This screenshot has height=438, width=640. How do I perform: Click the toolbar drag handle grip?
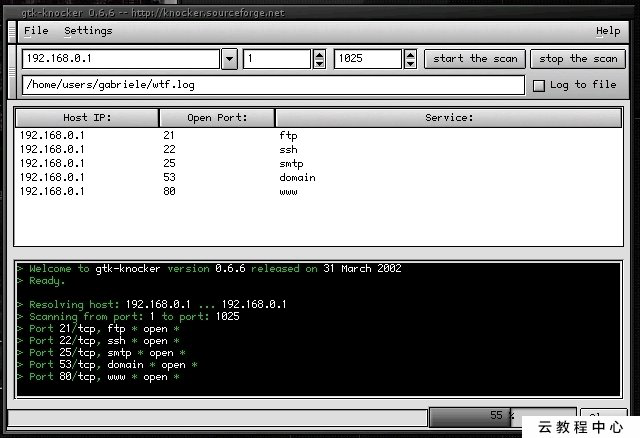[x=12, y=72]
